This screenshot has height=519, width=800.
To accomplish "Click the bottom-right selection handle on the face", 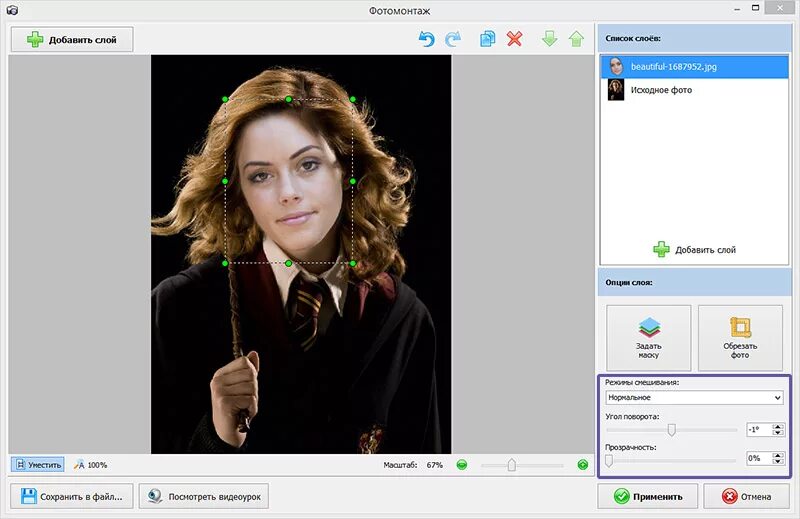I will pyautogui.click(x=353, y=263).
